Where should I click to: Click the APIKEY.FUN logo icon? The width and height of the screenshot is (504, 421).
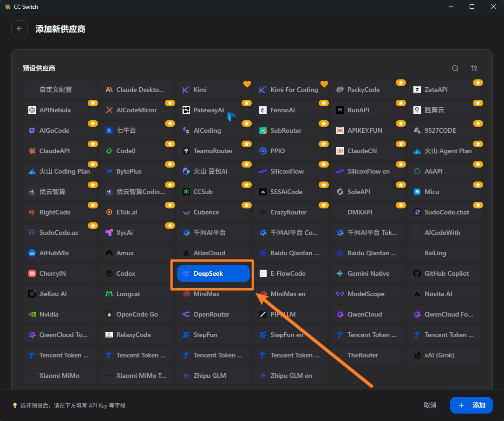point(340,130)
